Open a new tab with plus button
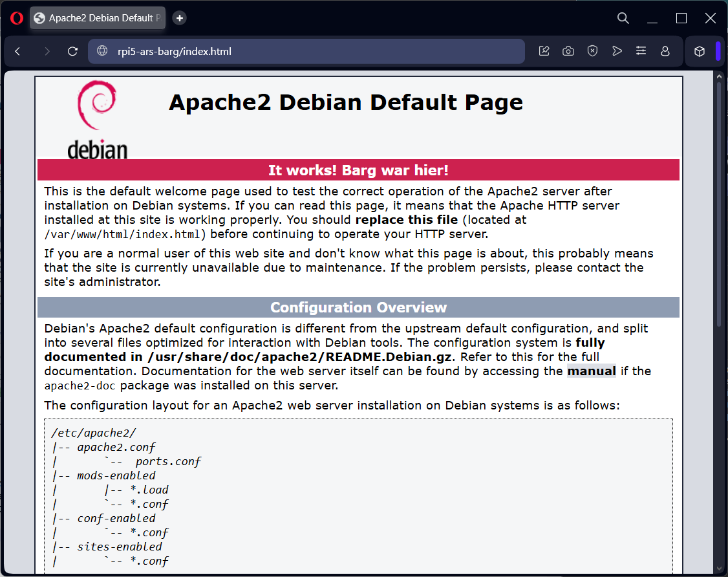 click(x=180, y=18)
